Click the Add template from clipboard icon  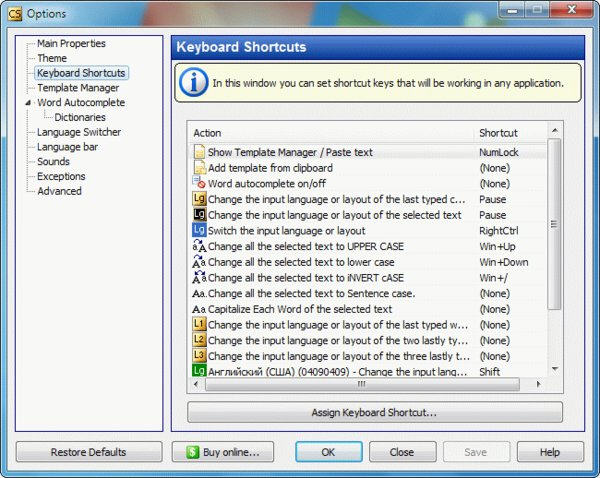pyautogui.click(x=199, y=168)
